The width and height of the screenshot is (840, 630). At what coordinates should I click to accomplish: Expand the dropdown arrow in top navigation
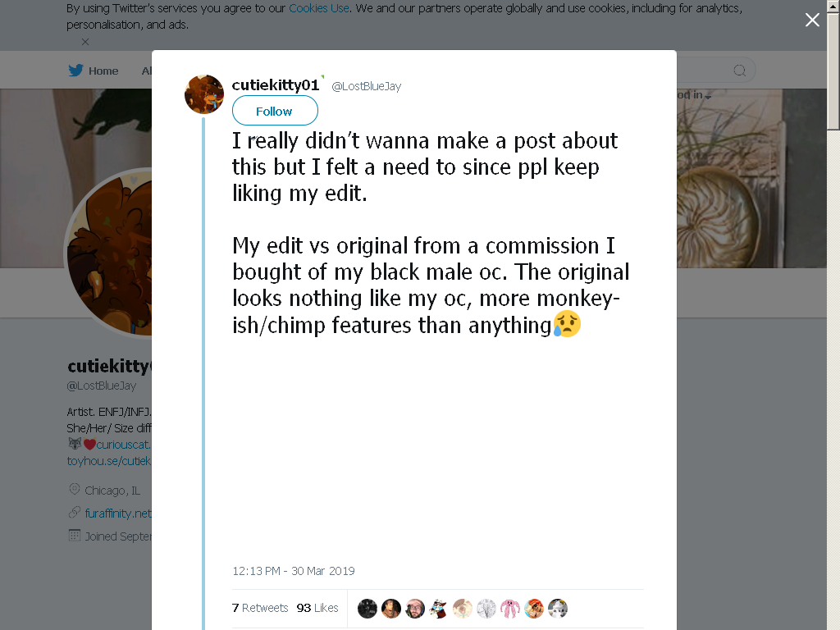pyautogui.click(x=708, y=97)
